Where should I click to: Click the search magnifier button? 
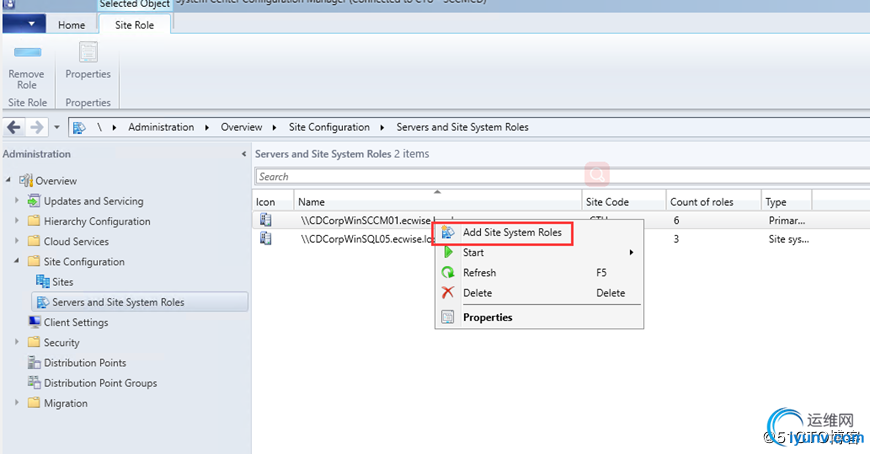(x=597, y=175)
